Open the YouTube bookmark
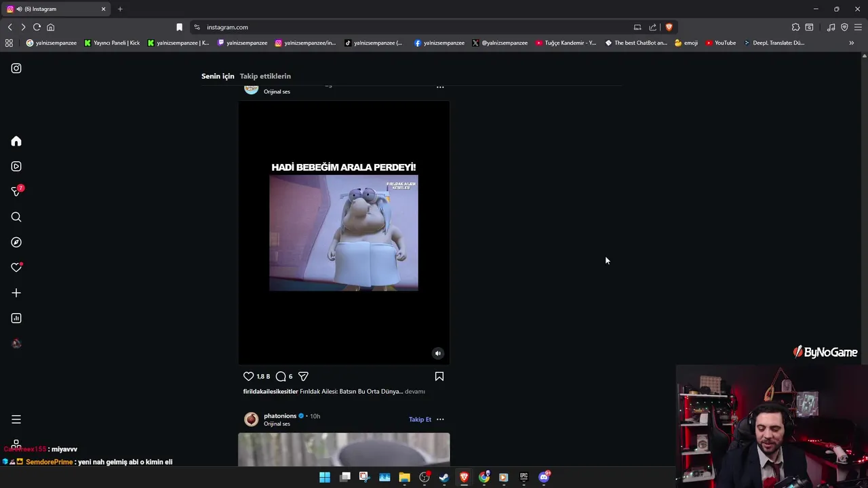 pos(720,43)
